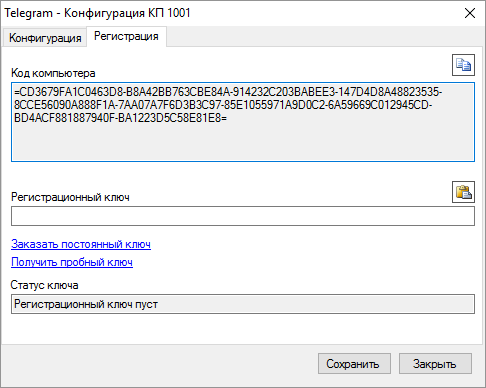Image resolution: width=486 pixels, height=388 pixels.
Task: Open the Заказать постоянный ключ link
Action: (81, 244)
